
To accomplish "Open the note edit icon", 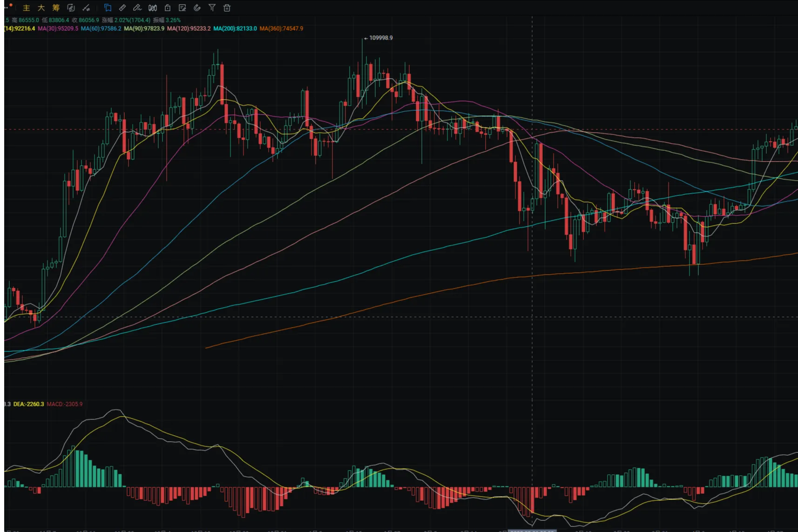I will coord(183,8).
